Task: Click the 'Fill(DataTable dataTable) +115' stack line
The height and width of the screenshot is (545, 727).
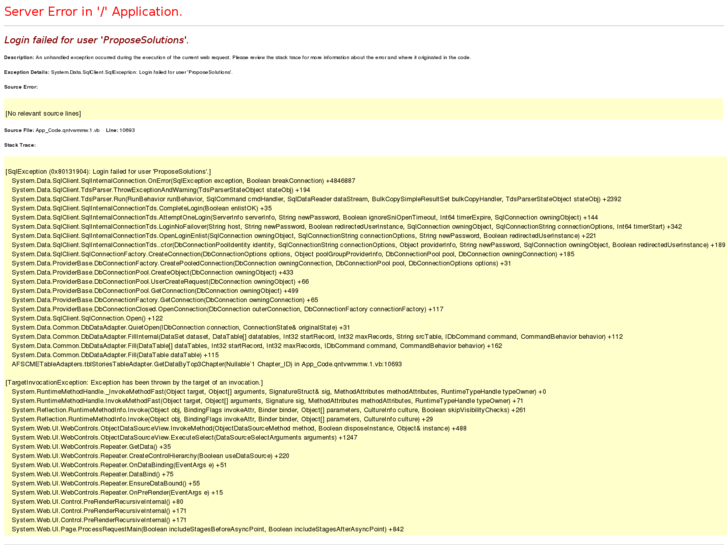Action: click(115, 355)
